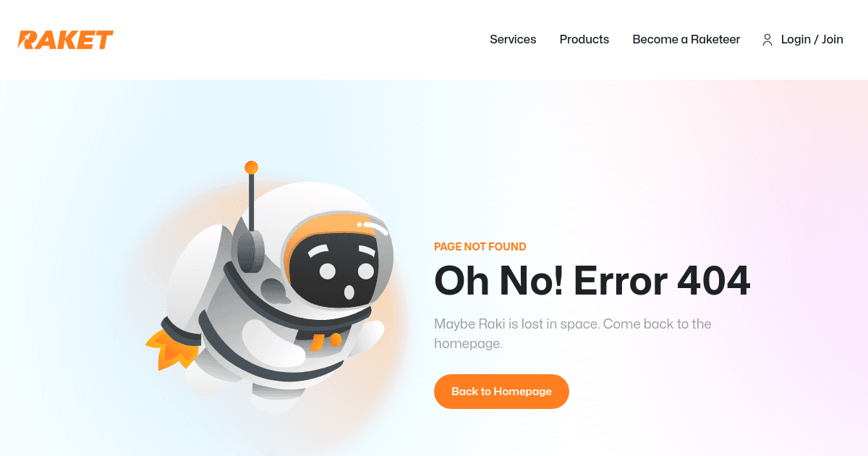
Task: Click the user profile icon beside Login
Action: (767, 40)
